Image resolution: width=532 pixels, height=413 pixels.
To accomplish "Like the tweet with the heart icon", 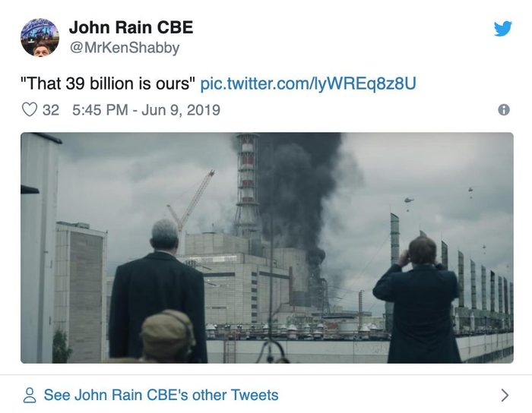I will 30,110.
